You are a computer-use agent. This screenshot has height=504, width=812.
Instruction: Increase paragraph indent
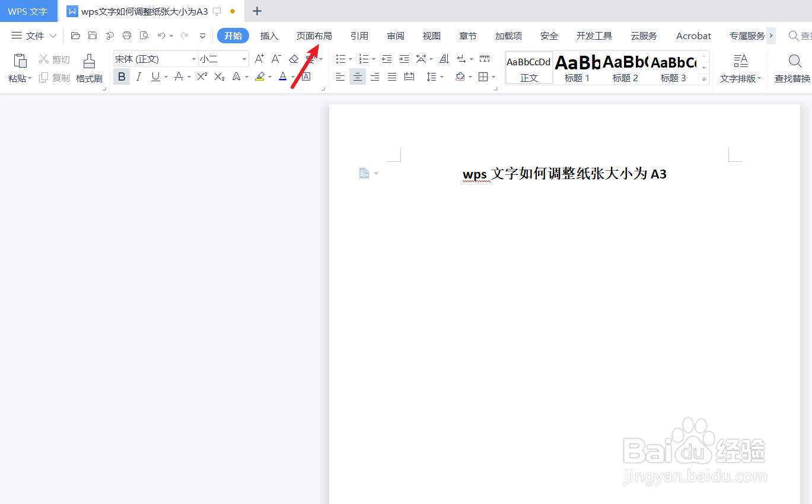click(x=404, y=59)
